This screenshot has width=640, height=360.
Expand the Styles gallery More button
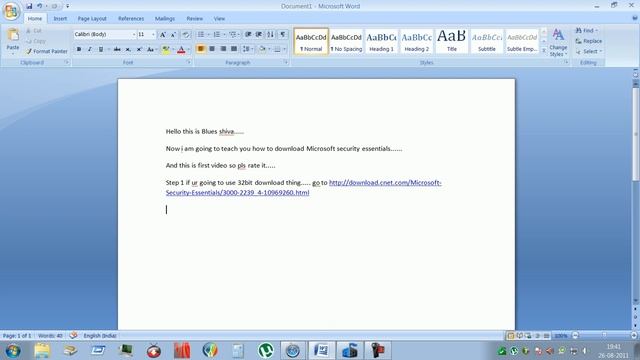(x=544, y=51)
